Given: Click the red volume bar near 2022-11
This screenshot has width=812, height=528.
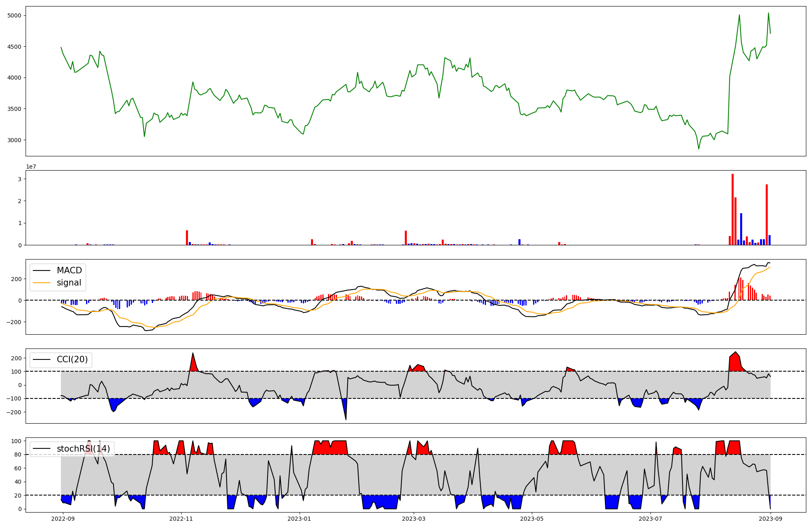Looking at the screenshot, I should tap(187, 238).
